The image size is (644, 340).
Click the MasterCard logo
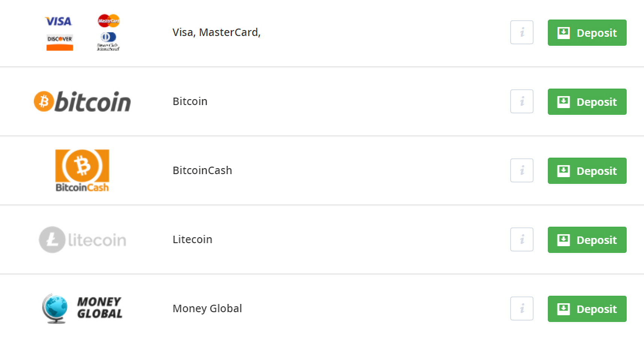[x=109, y=21]
